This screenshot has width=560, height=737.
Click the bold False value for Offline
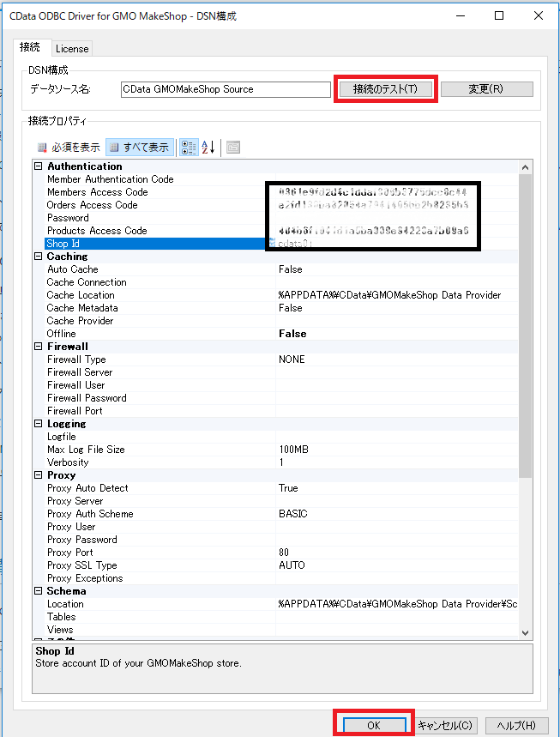292,334
